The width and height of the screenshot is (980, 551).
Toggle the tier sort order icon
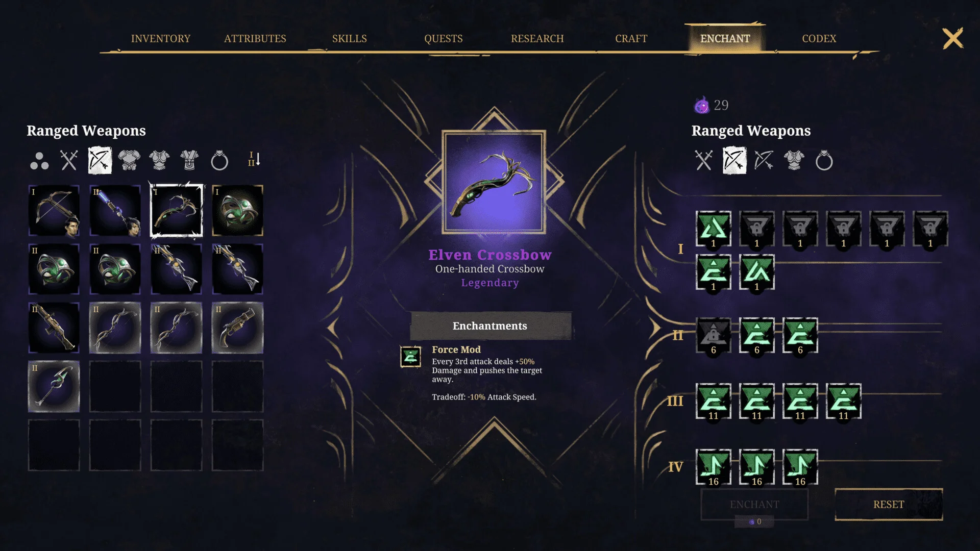pyautogui.click(x=254, y=159)
